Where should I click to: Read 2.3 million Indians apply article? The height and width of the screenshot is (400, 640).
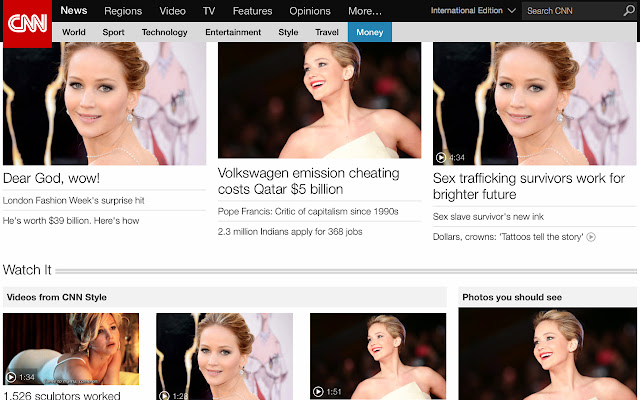coord(290,231)
